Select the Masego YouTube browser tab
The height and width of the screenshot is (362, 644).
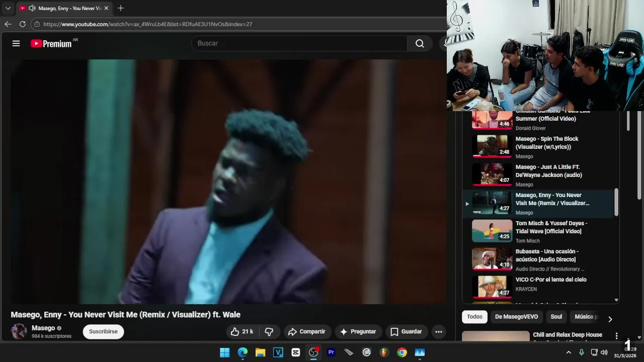[x=63, y=8]
